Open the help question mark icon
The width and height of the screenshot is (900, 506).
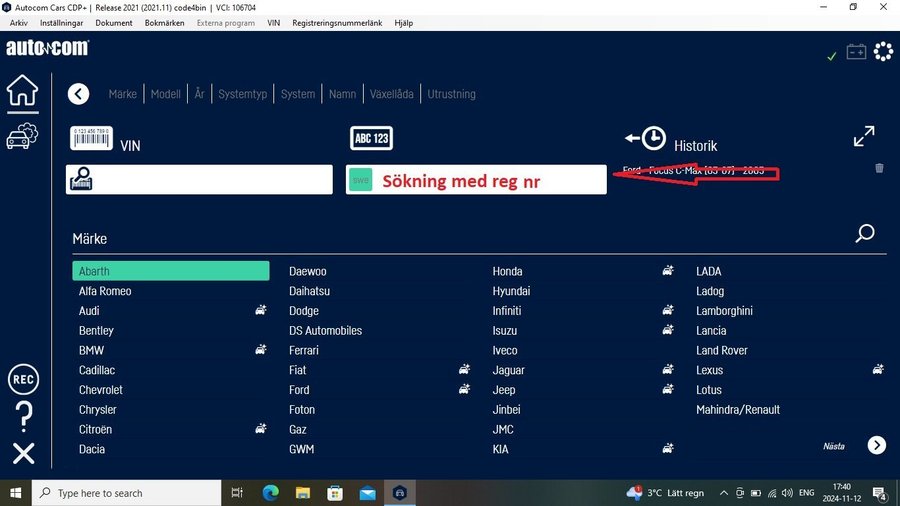[x=23, y=415]
